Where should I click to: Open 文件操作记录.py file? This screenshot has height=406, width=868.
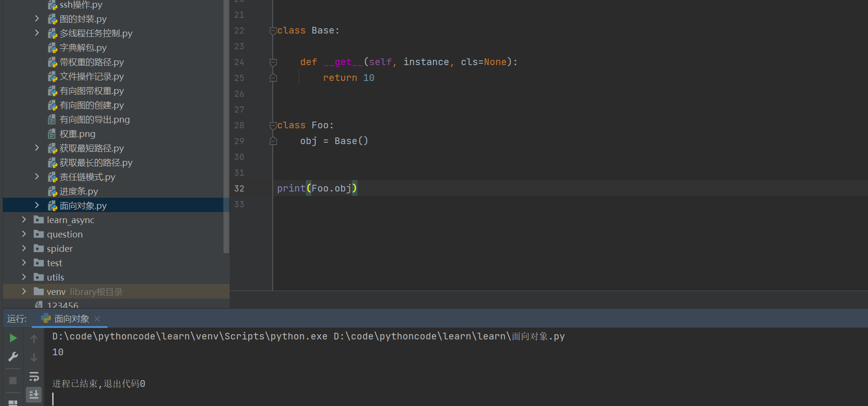click(x=91, y=76)
